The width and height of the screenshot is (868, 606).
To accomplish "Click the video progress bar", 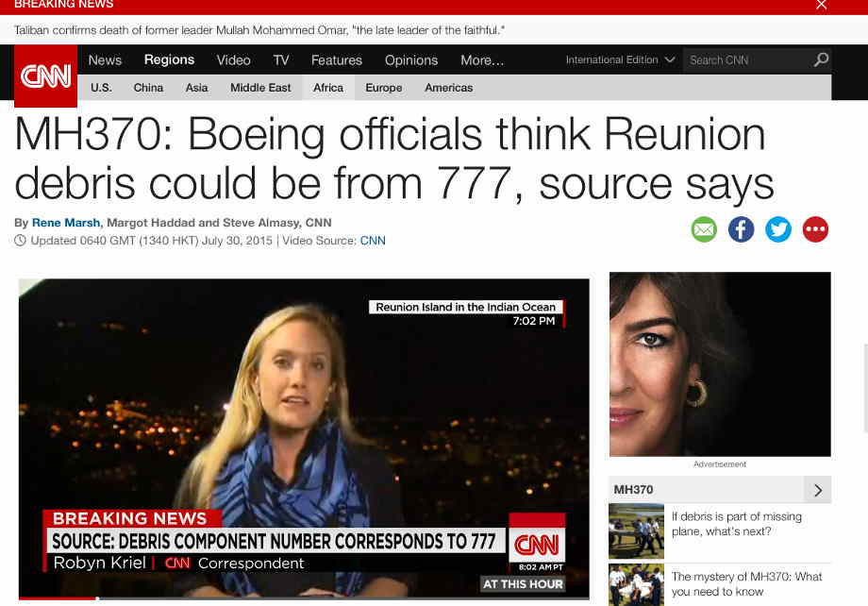I will pyautogui.click(x=304, y=598).
